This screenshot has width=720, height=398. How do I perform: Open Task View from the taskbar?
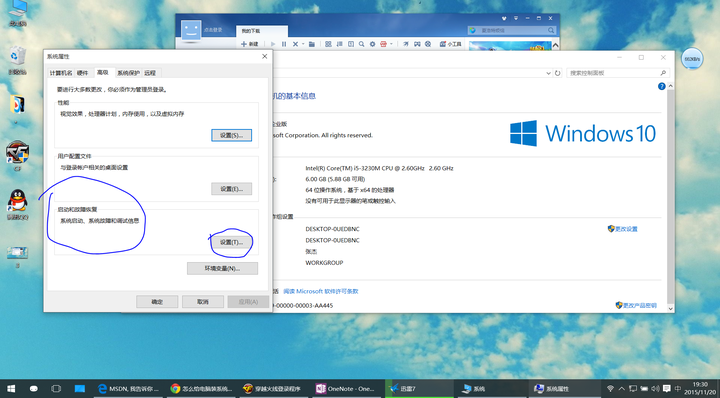(x=56, y=389)
